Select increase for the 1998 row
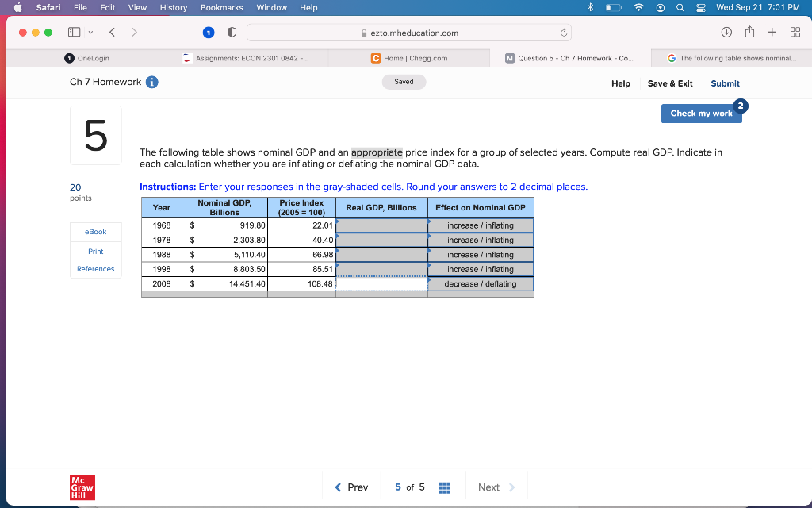This screenshot has width=812, height=508. pos(462,269)
